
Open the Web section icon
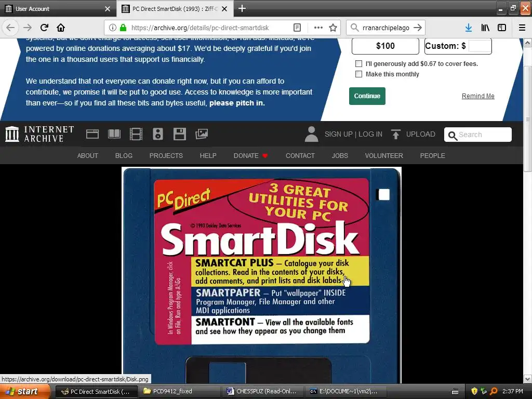(x=92, y=134)
